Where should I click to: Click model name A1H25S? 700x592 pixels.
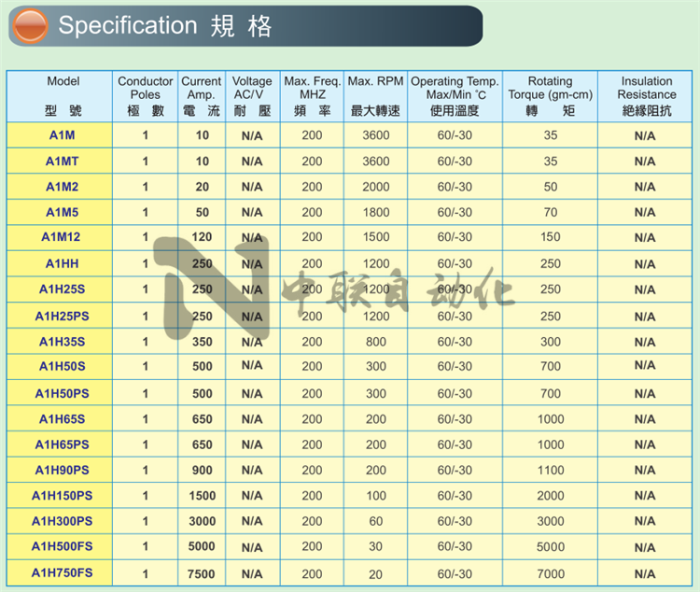click(62, 289)
